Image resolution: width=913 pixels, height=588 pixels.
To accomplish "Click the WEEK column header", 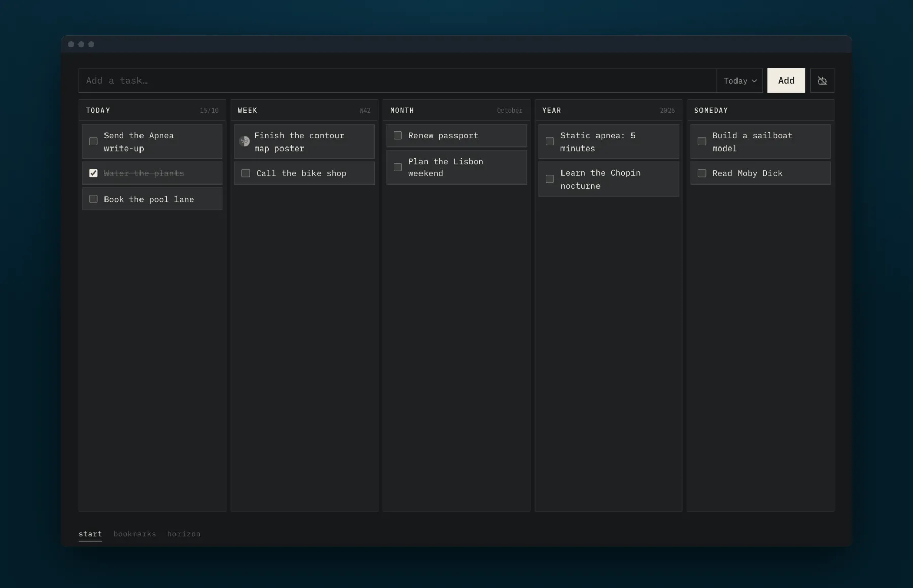I will [x=248, y=111].
